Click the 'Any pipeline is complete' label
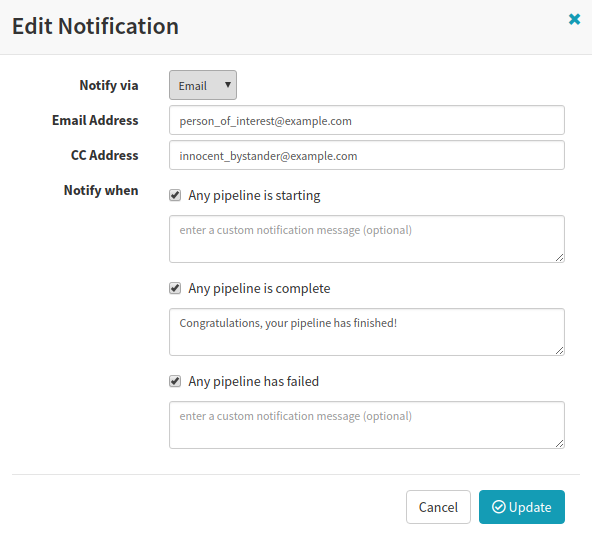The width and height of the screenshot is (592, 535). (x=259, y=288)
